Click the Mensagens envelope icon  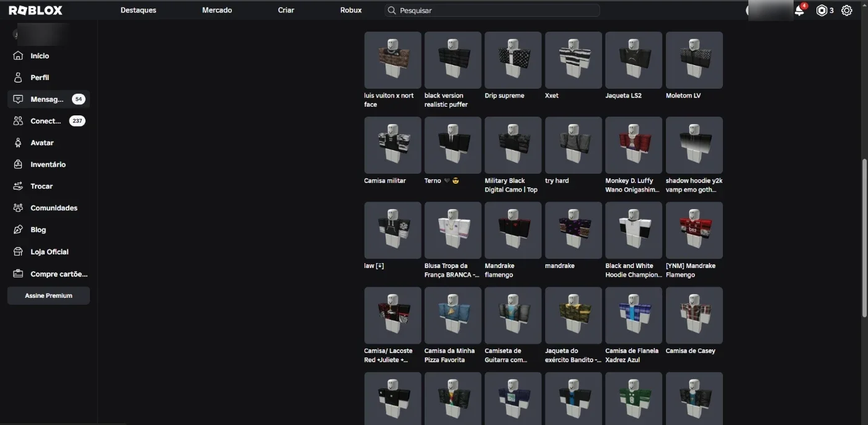pyautogui.click(x=18, y=99)
